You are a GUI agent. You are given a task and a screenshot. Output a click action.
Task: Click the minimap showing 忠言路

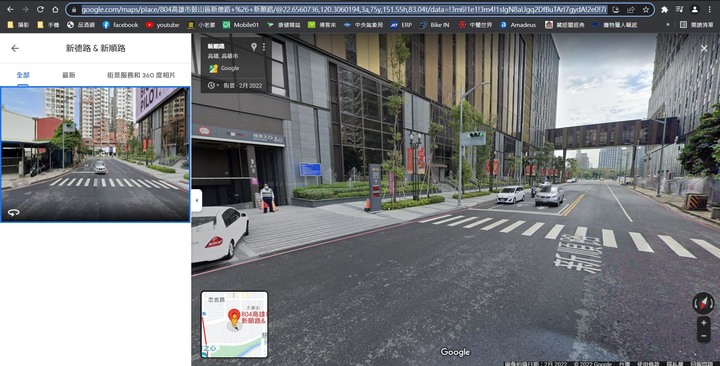234,324
